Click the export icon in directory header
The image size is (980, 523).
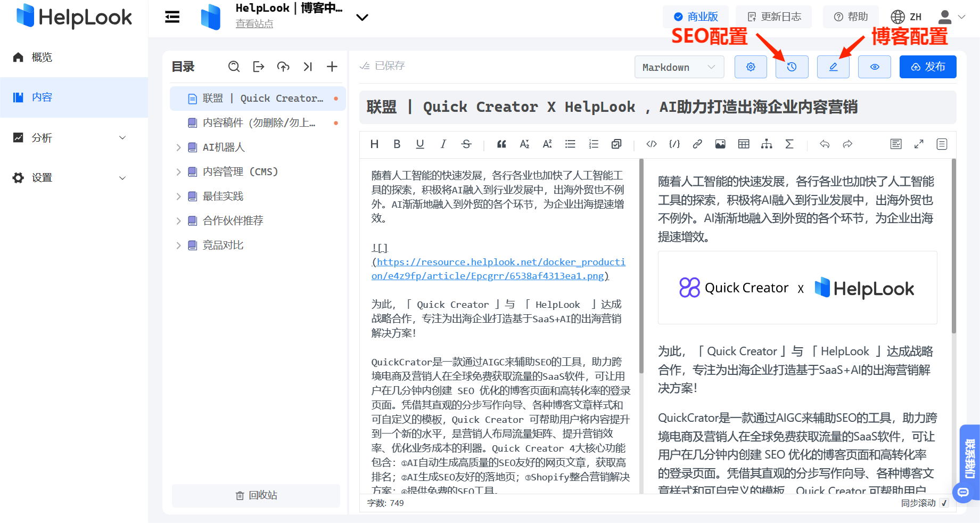[x=259, y=67]
